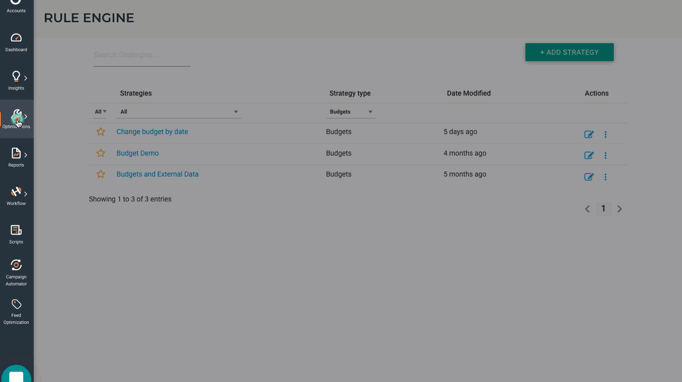Viewport: 682px width, 382px height.
Task: Open the chat widget at sidebar bottom
Action: click(x=16, y=374)
